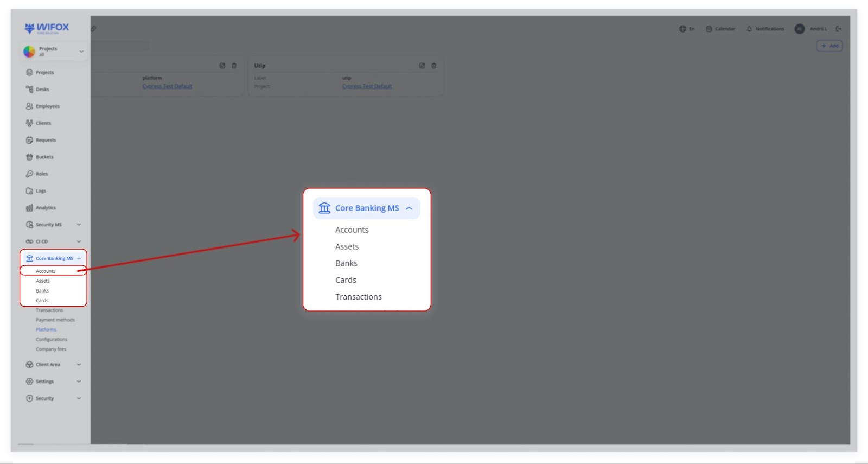868x464 pixels.
Task: Click the Requests icon in sidebar
Action: [x=29, y=140]
